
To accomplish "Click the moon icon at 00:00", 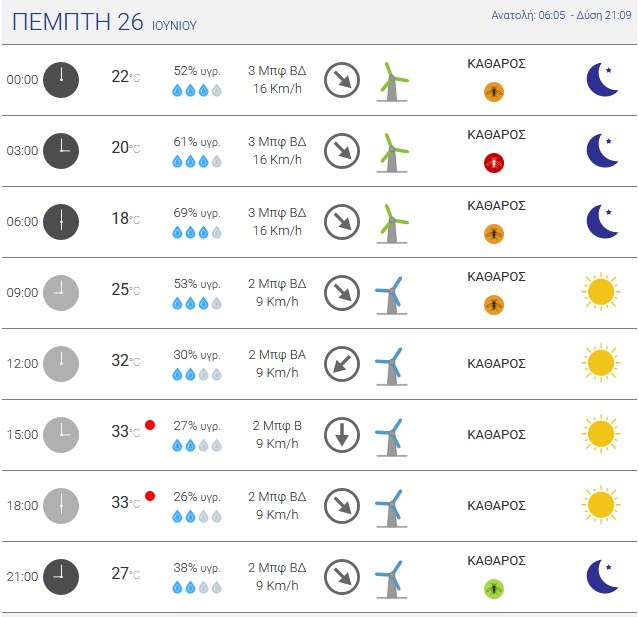I will [602, 79].
